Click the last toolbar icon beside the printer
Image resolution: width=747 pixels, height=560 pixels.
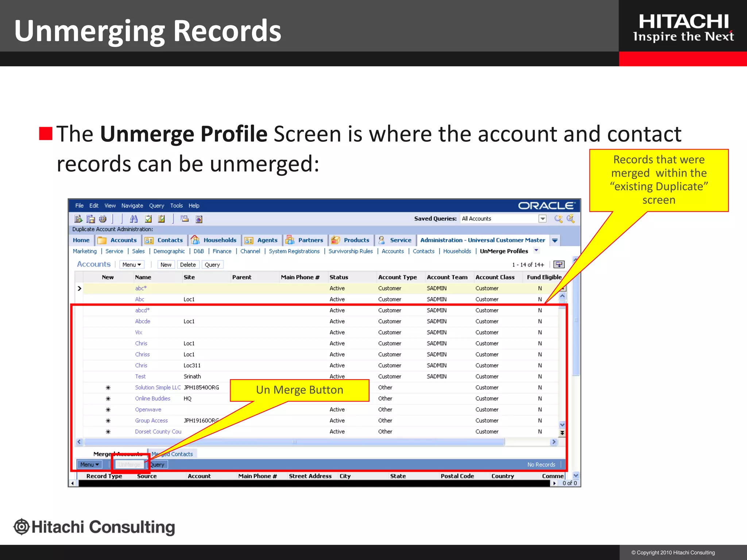coord(199,219)
